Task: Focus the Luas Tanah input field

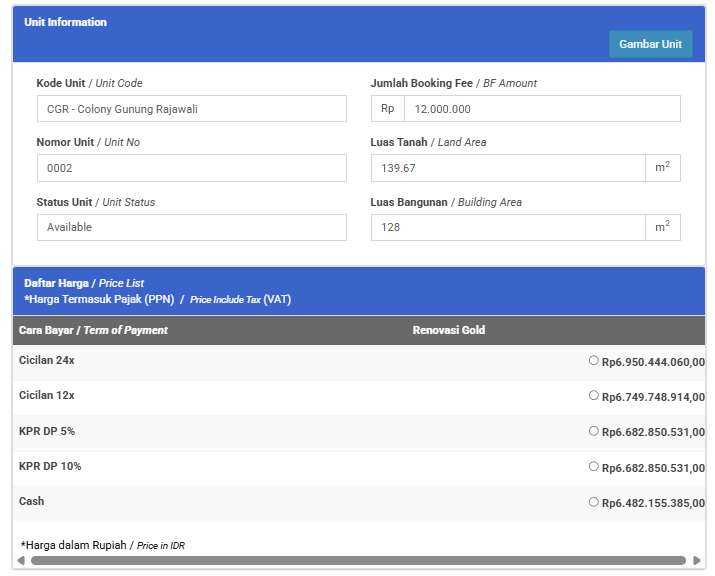Action: pyautogui.click(x=508, y=168)
